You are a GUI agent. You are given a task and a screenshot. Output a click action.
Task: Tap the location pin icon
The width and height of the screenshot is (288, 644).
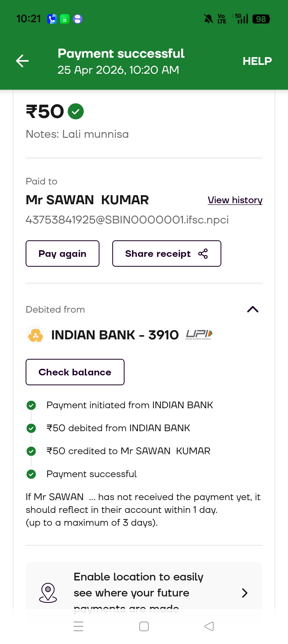point(48,593)
